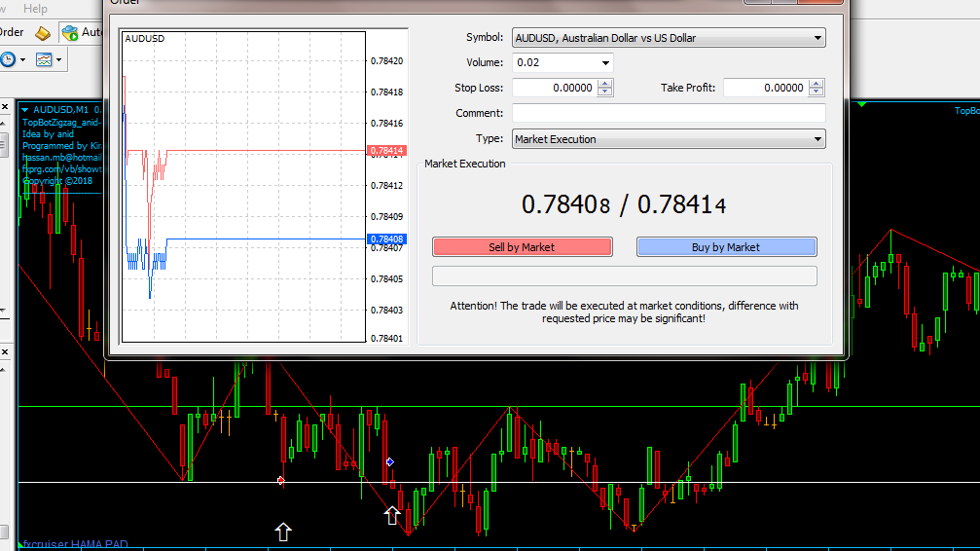The width and height of the screenshot is (980, 551).
Task: Open the Symbol dropdown list
Action: [817, 39]
